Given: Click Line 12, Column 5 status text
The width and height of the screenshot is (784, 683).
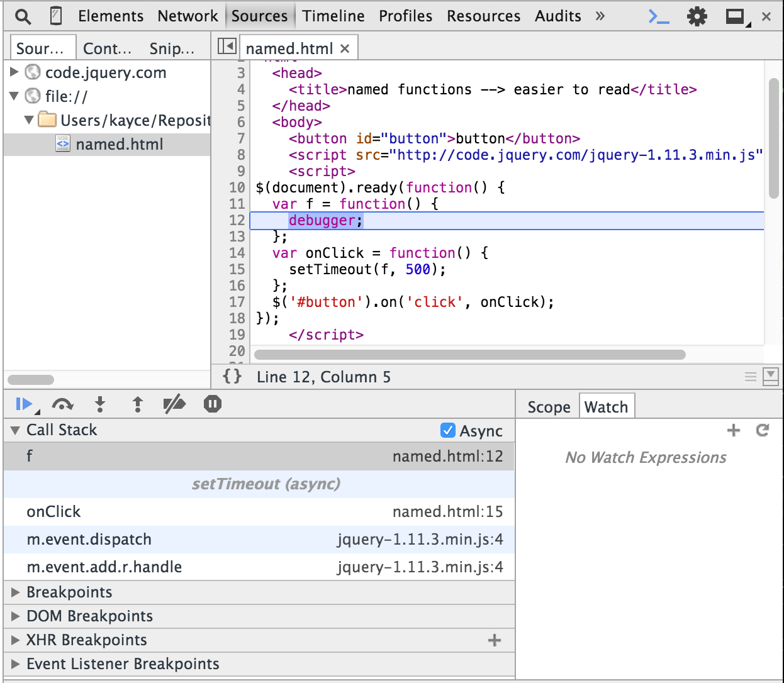Looking at the screenshot, I should [323, 377].
